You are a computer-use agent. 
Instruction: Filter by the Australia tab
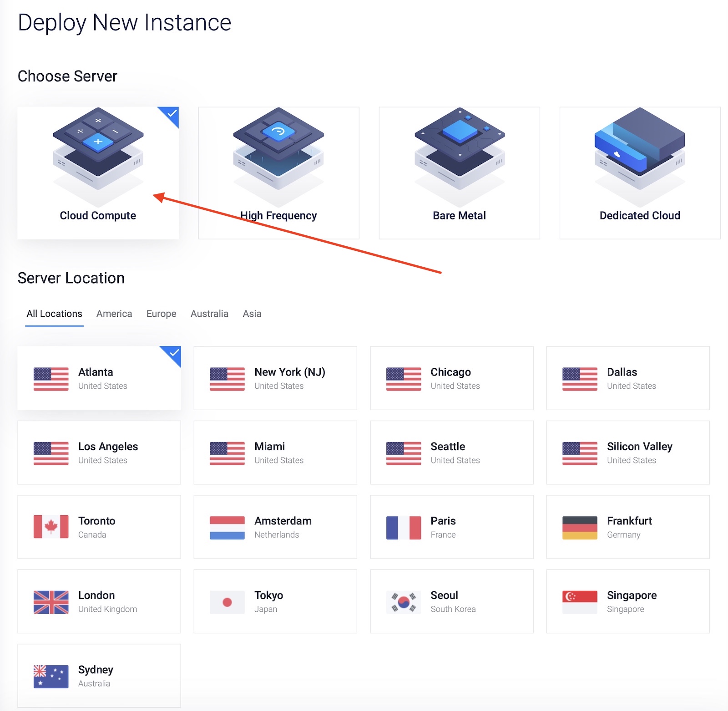tap(209, 314)
